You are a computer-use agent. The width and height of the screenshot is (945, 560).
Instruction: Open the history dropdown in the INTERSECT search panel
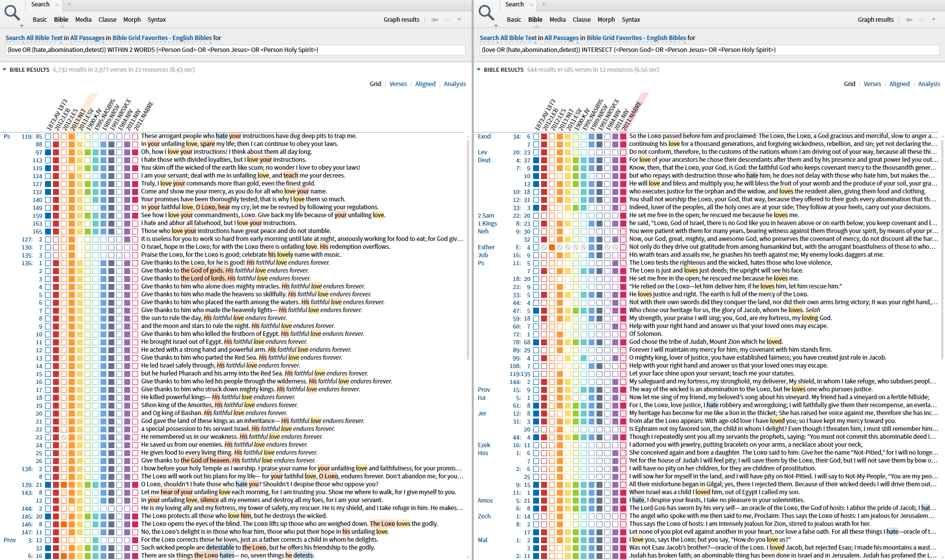(934, 20)
